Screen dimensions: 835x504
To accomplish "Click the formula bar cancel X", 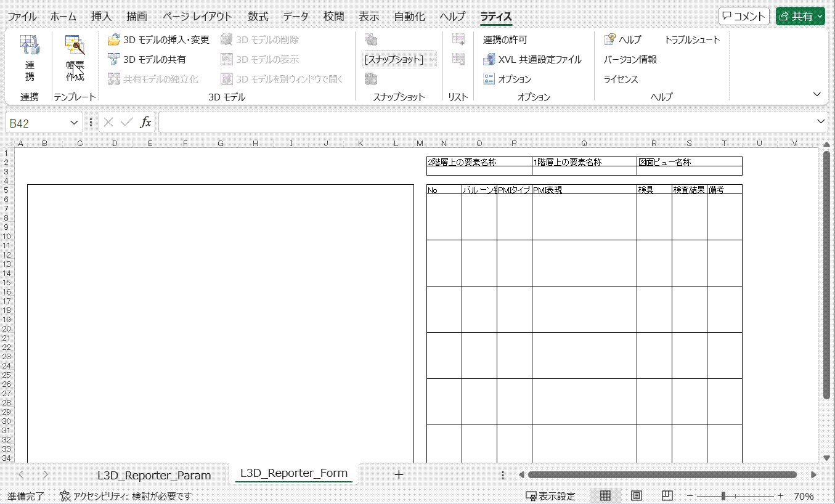I will [x=108, y=122].
